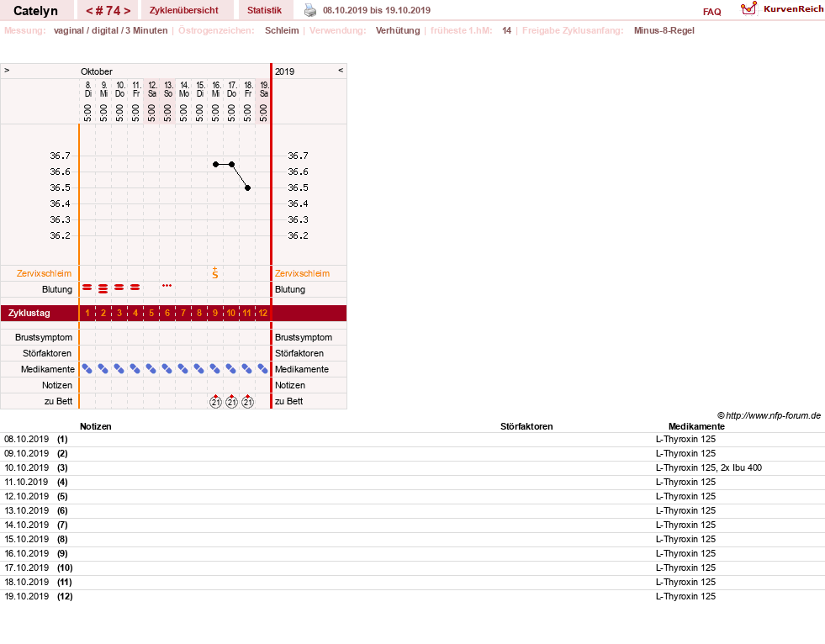The width and height of the screenshot is (825, 644).
Task: Click the 14. Mo date column header
Action: pos(183,89)
